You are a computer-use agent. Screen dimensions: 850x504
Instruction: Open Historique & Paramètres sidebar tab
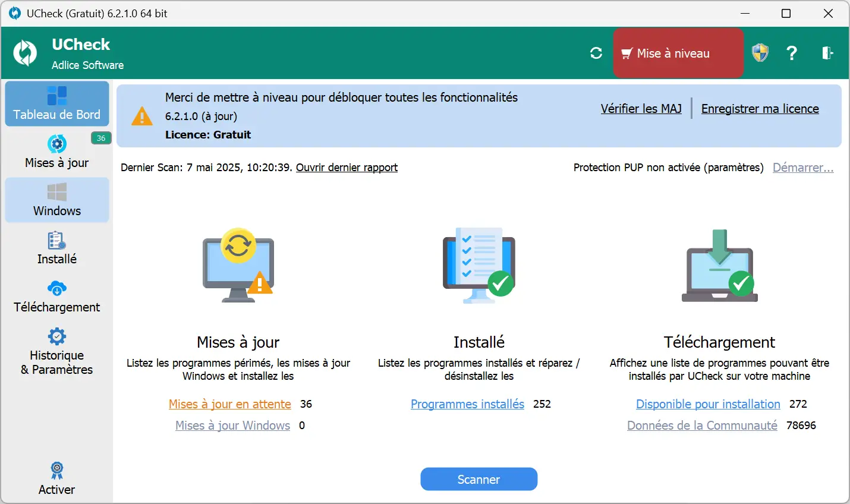57,351
